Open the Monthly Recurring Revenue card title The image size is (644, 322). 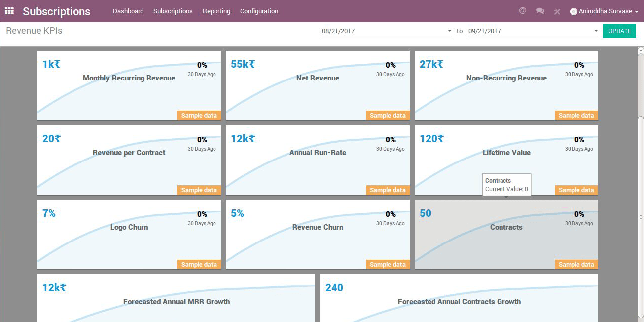pos(129,78)
